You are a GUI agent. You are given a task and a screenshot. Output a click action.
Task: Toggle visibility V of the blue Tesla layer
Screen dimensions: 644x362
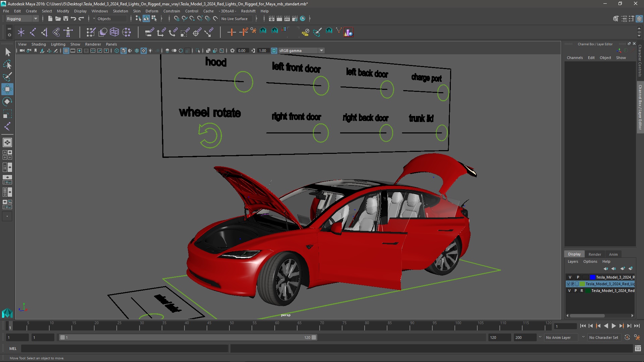(570, 277)
